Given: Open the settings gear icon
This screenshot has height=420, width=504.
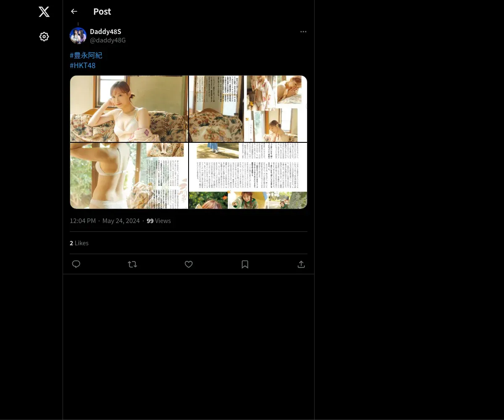Looking at the screenshot, I should tap(44, 37).
